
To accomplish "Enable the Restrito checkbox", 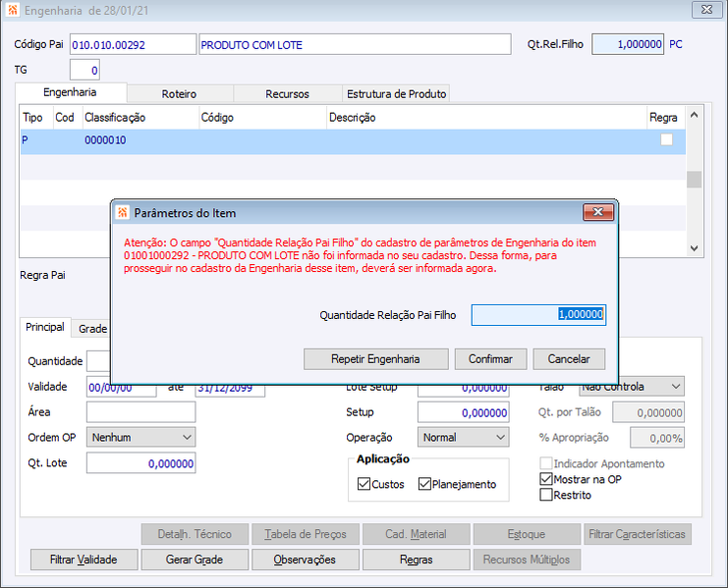I will point(546,495).
